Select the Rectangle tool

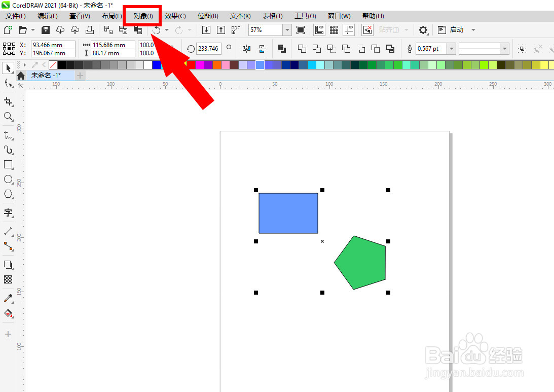click(x=8, y=164)
